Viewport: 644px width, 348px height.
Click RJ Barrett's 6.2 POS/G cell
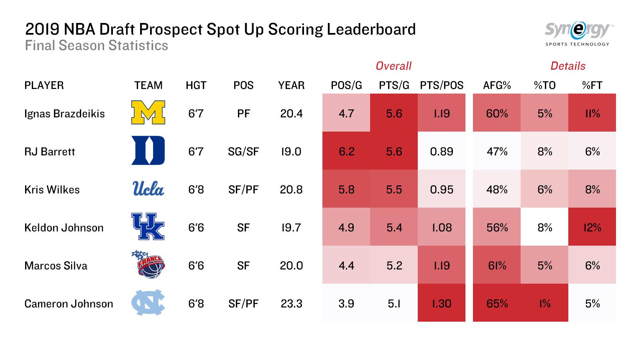346,151
